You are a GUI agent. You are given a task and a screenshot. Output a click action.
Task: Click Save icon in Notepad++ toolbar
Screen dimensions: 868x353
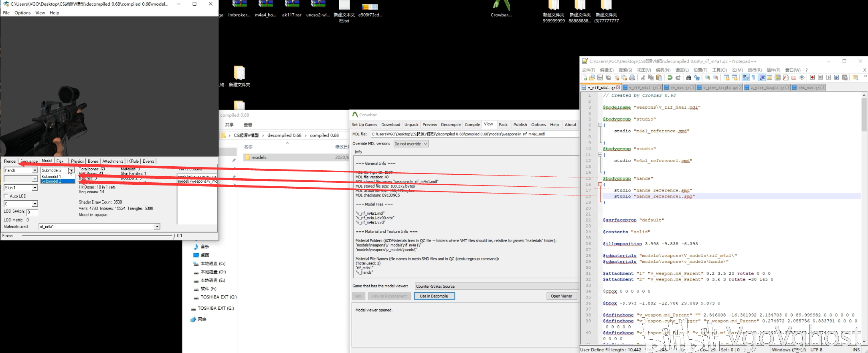pos(600,78)
